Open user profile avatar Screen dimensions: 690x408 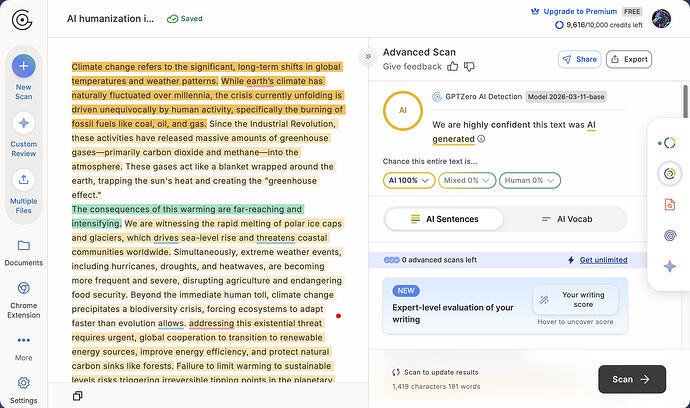661,18
